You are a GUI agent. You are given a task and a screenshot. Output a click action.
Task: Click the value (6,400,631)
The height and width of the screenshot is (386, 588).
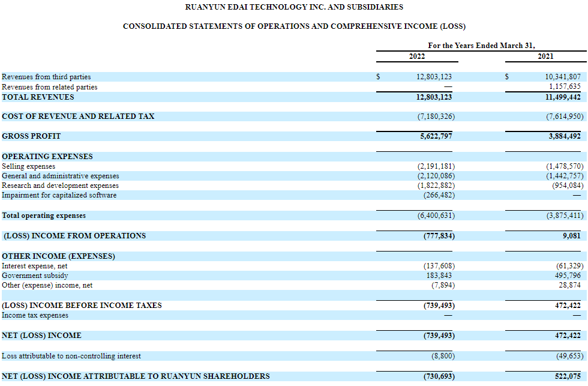[x=436, y=216]
